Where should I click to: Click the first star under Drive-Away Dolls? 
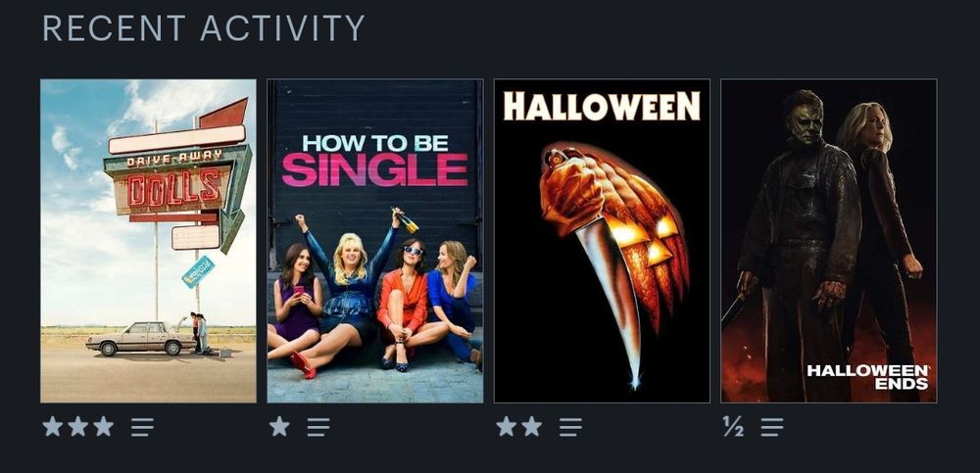pyautogui.click(x=53, y=427)
